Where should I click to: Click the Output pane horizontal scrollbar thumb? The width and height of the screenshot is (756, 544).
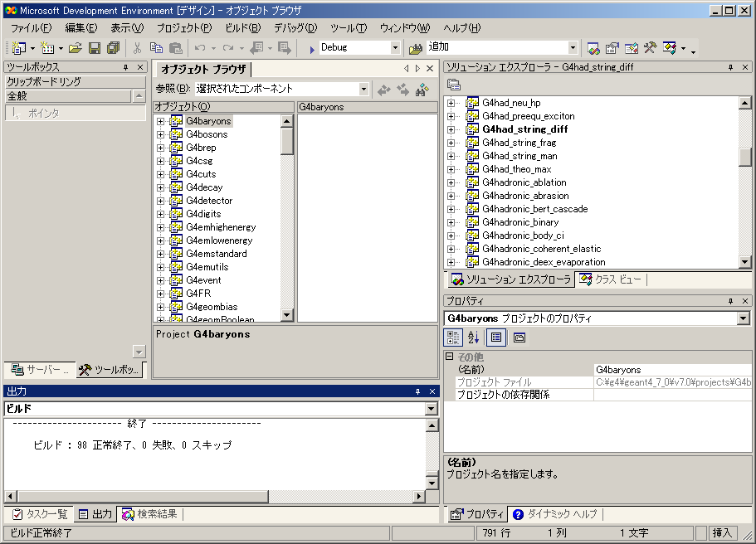click(143, 496)
